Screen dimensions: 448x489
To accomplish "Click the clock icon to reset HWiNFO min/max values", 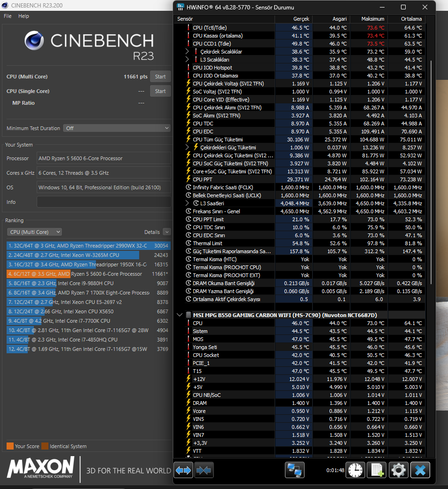I will click(x=355, y=470).
